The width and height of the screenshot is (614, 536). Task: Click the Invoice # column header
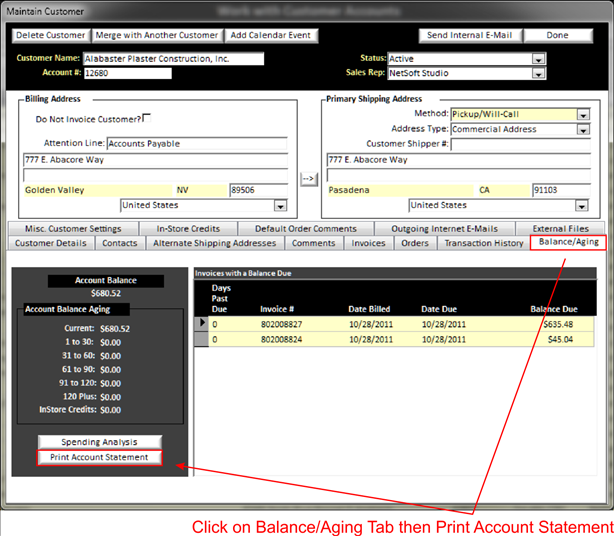pyautogui.click(x=277, y=309)
